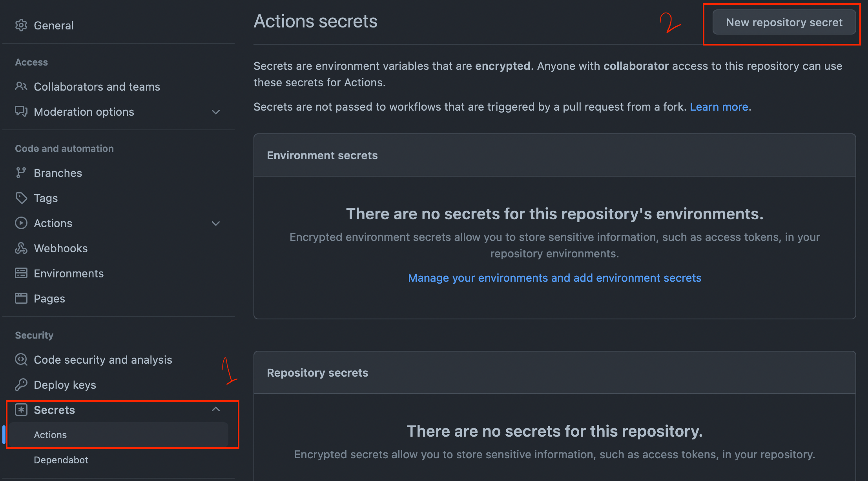Click the Tags label icon

pyautogui.click(x=21, y=198)
